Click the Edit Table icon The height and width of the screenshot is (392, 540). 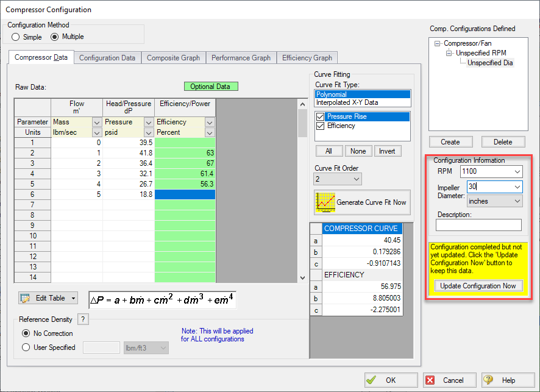pyautogui.click(x=26, y=298)
